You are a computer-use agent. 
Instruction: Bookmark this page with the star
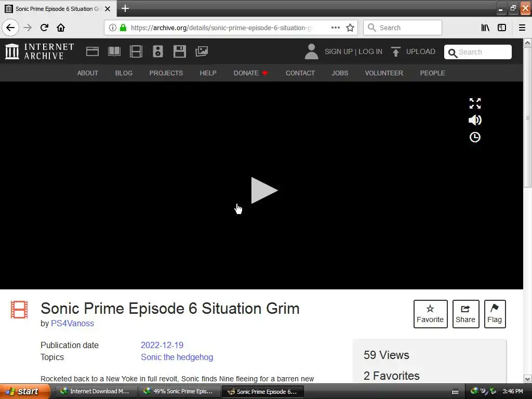(x=350, y=28)
